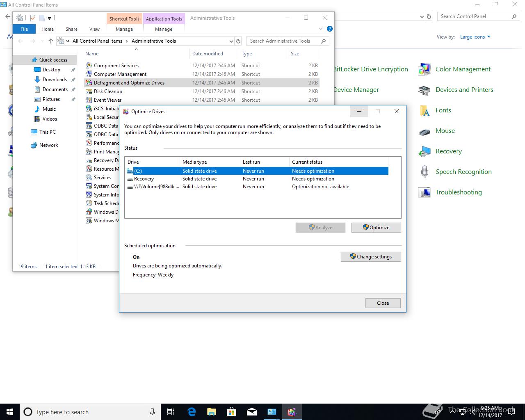This screenshot has width=525, height=420.
Task: Open the Application Tools Manage tab
Action: (164, 29)
